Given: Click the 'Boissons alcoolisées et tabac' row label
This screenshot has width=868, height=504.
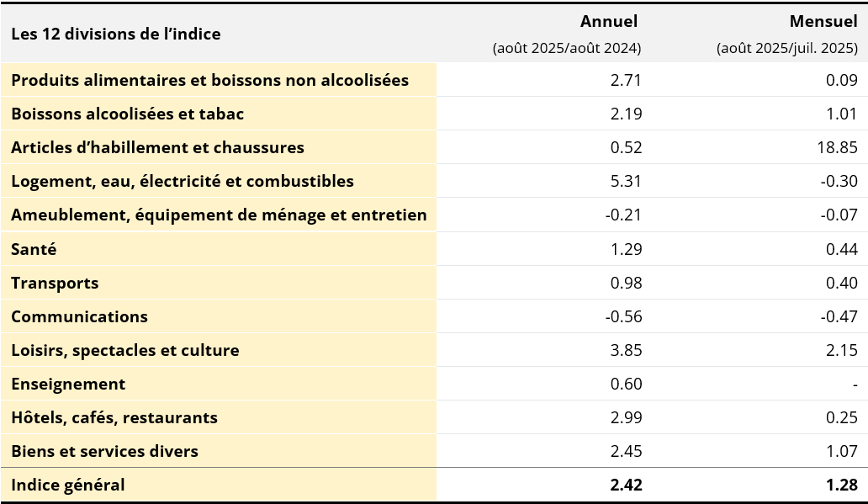Looking at the screenshot, I should [128, 114].
